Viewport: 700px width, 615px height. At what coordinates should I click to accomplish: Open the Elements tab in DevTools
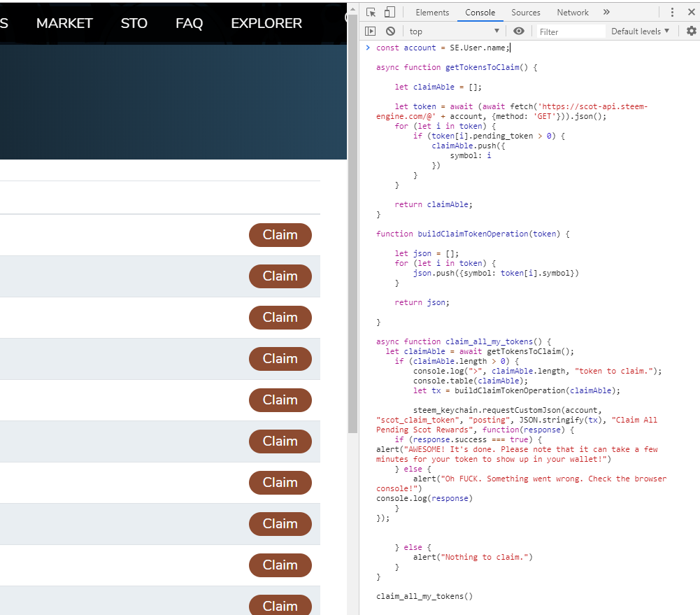pyautogui.click(x=432, y=13)
